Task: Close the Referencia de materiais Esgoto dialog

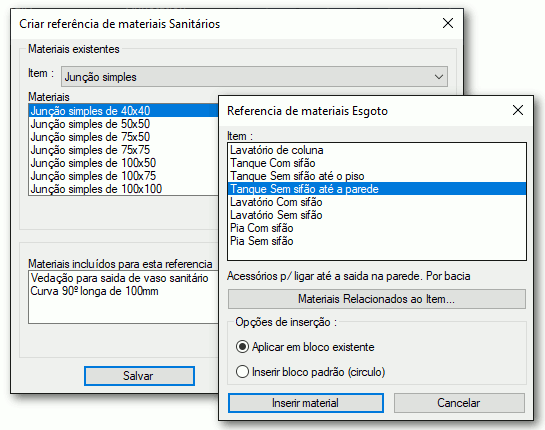Action: (x=518, y=111)
